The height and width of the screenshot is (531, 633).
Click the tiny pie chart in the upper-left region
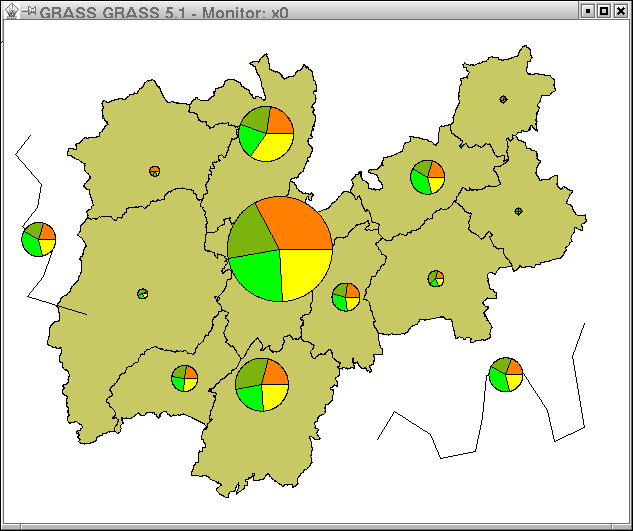tap(154, 171)
